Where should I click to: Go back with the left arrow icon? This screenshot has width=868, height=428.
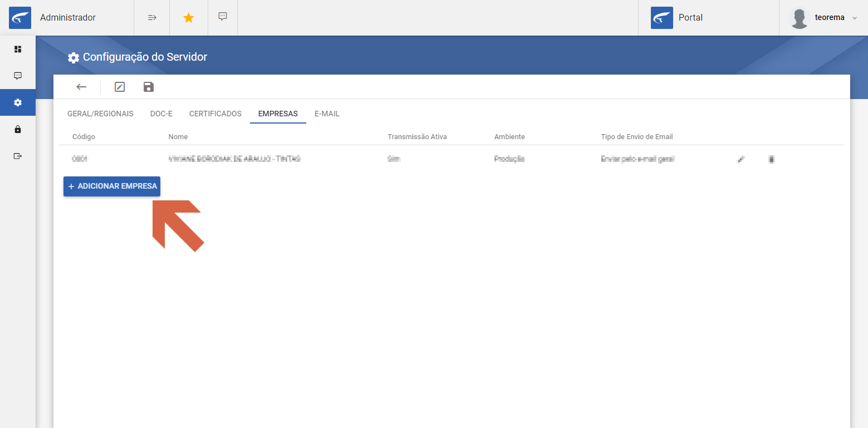click(x=82, y=87)
